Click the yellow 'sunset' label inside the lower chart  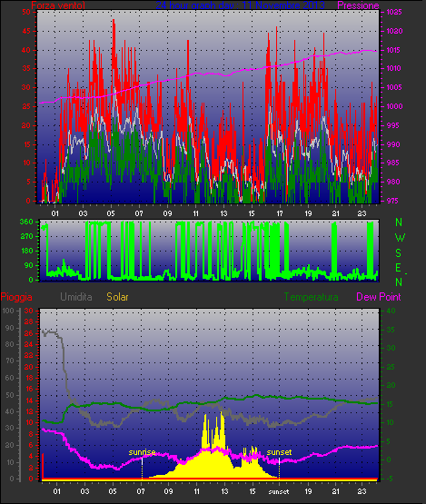coord(279,452)
